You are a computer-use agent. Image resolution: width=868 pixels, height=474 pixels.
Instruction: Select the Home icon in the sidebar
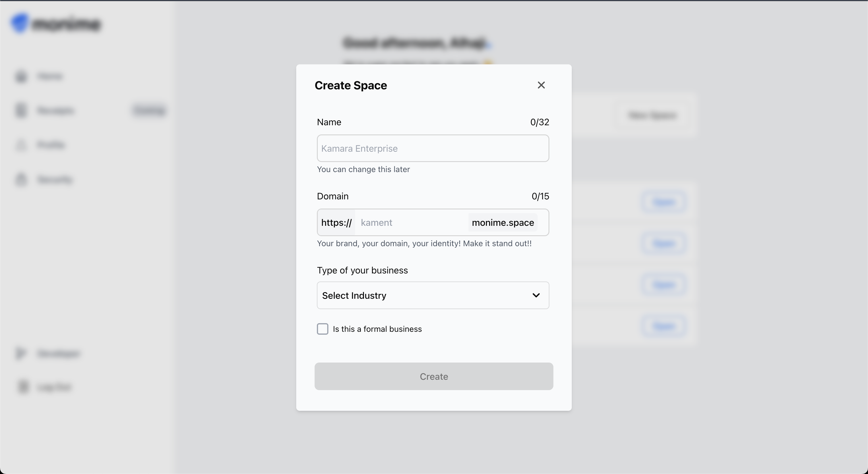(21, 76)
